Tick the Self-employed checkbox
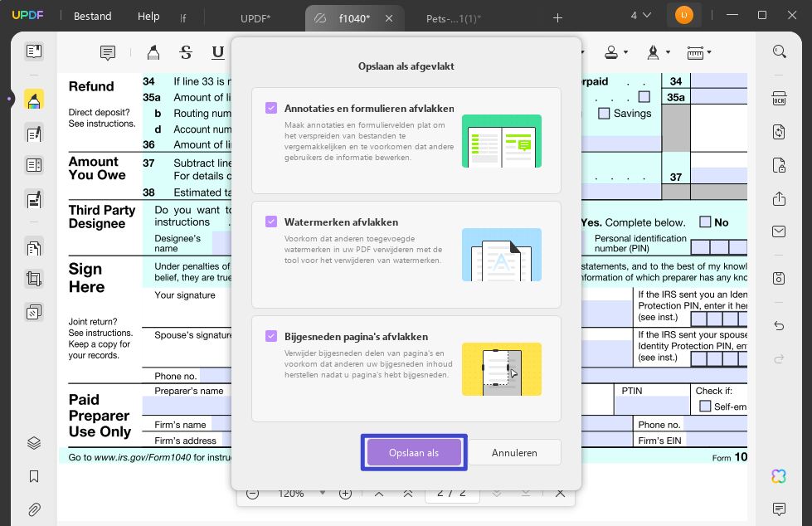Viewport: 812px width, 526px height. (705, 407)
